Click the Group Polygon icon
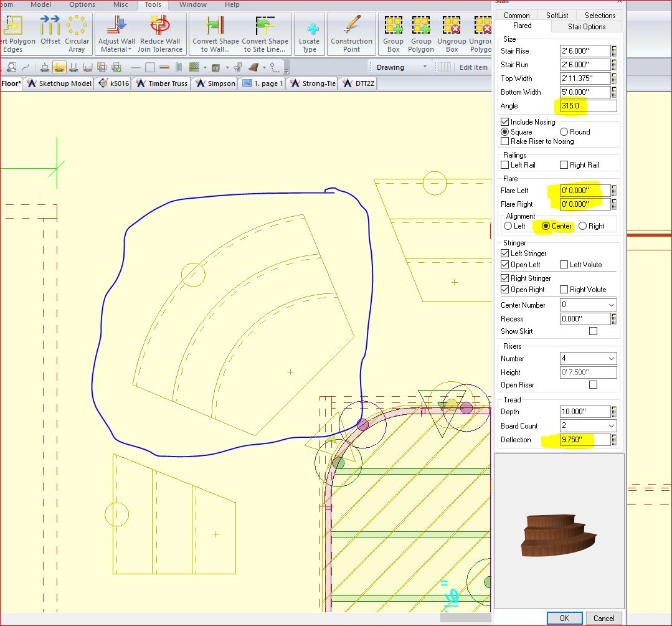 (x=421, y=26)
